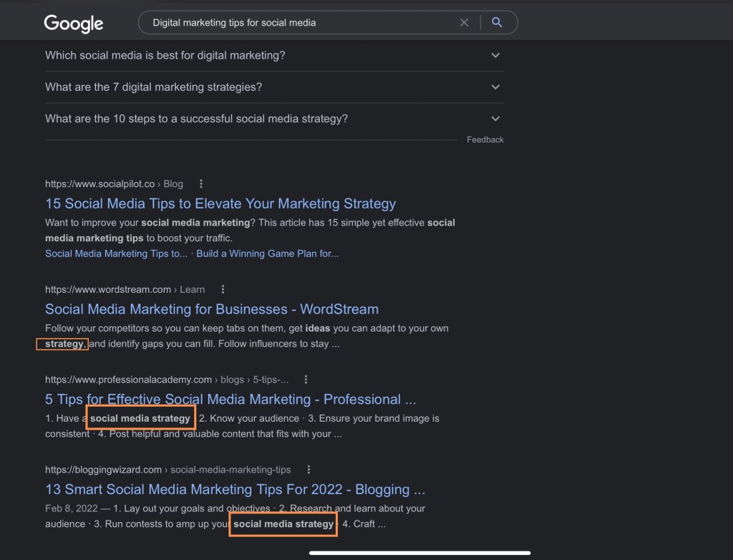The image size is (733, 560).
Task: Click the home indicator bar at bottom
Action: (419, 553)
